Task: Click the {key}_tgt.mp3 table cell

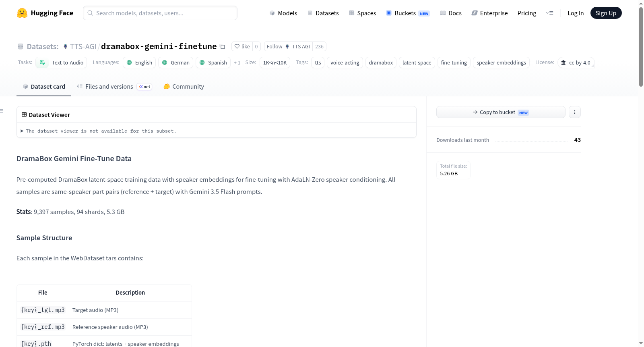Action: point(43,310)
